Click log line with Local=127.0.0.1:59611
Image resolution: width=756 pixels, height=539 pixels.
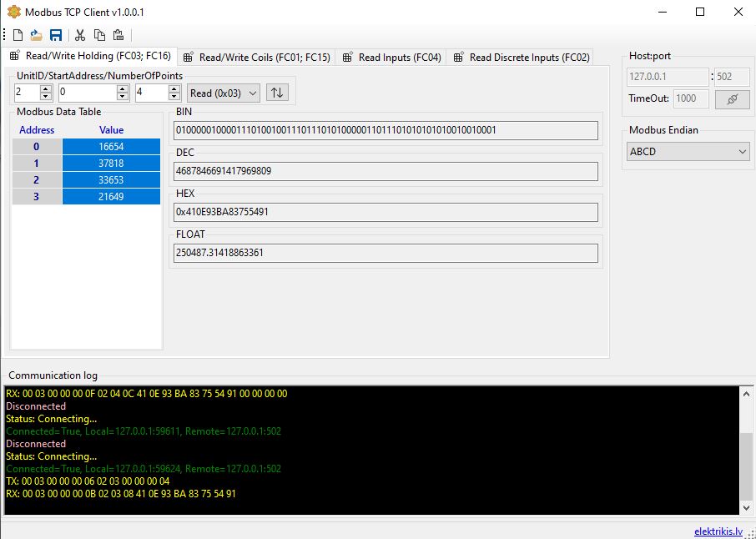coord(144,431)
